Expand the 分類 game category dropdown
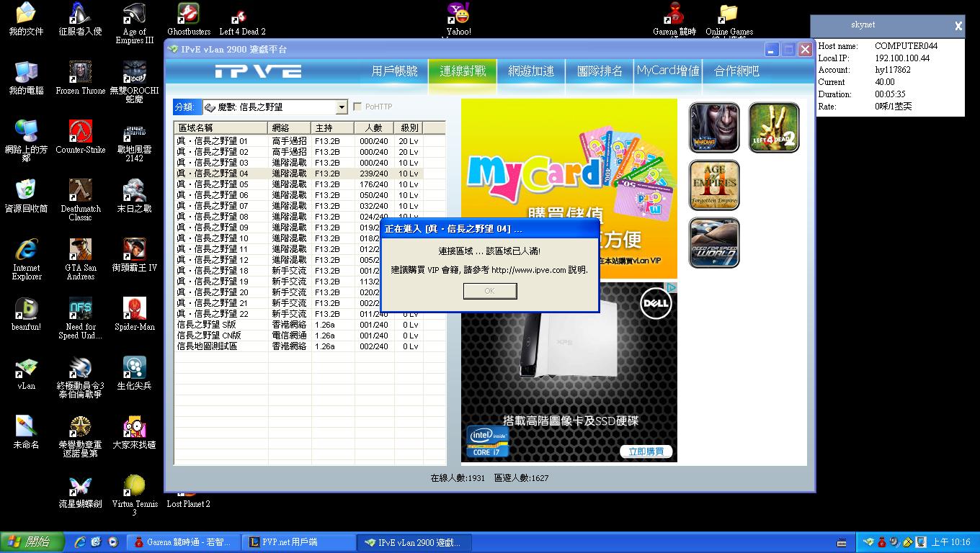 click(342, 107)
